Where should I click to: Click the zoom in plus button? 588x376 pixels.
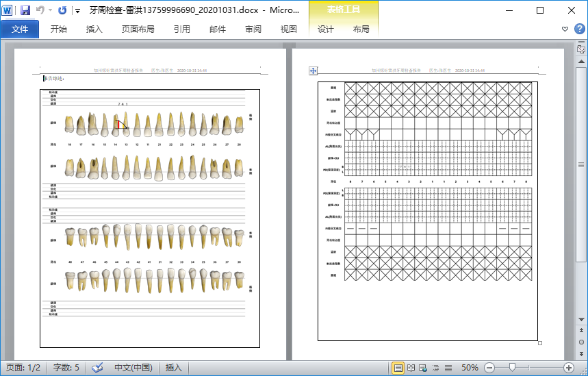click(x=569, y=368)
